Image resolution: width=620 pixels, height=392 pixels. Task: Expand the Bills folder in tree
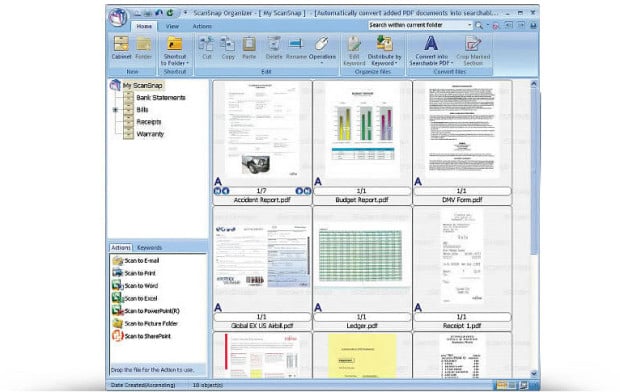(115, 110)
